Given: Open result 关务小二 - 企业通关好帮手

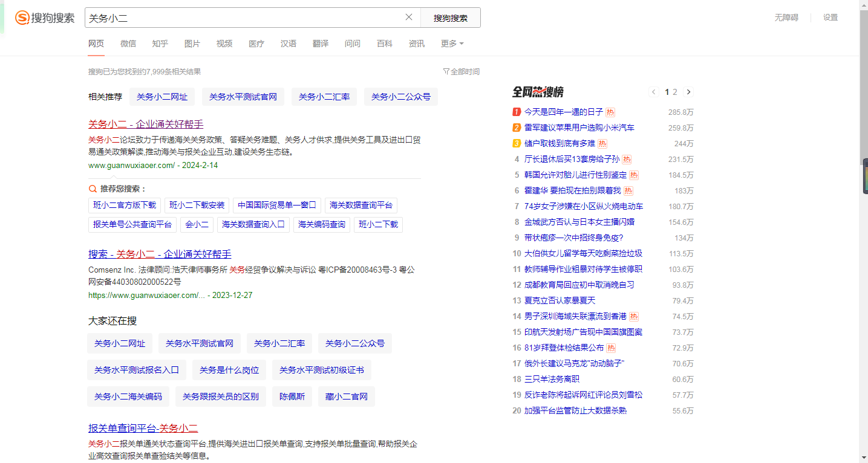Looking at the screenshot, I should click(146, 124).
